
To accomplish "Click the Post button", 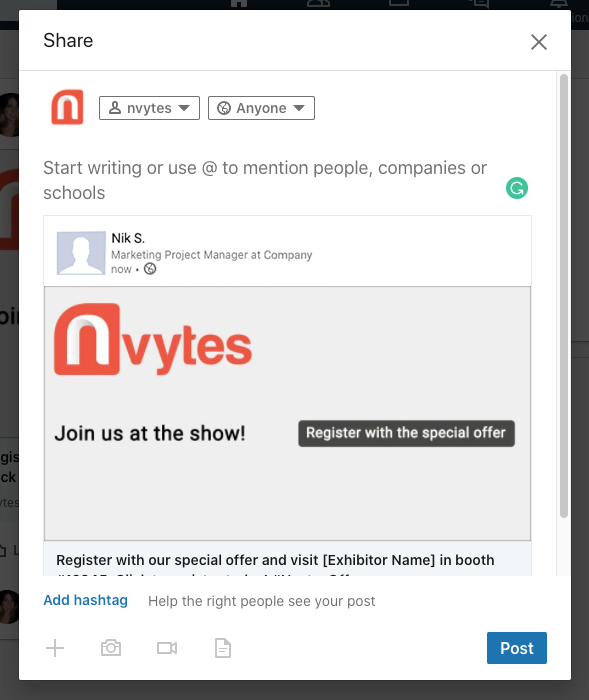I will point(517,648).
